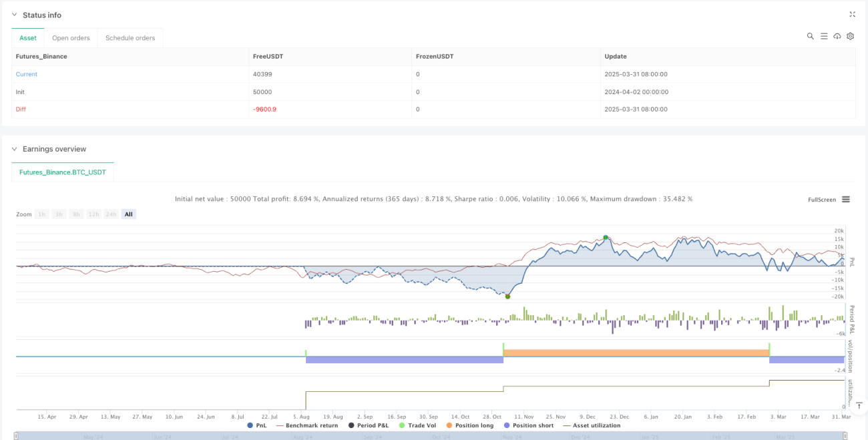Open search in the status table toolbar

click(x=810, y=36)
